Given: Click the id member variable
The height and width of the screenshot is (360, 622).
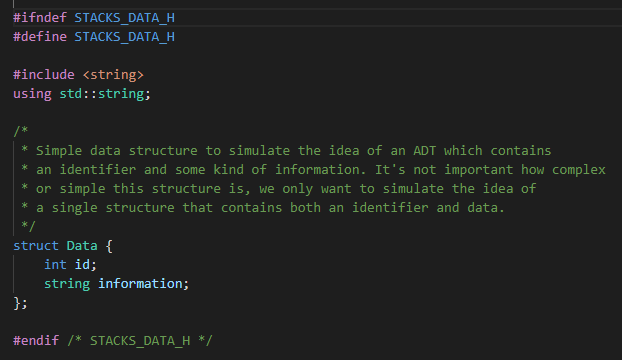Looking at the screenshot, I should pos(82,264).
